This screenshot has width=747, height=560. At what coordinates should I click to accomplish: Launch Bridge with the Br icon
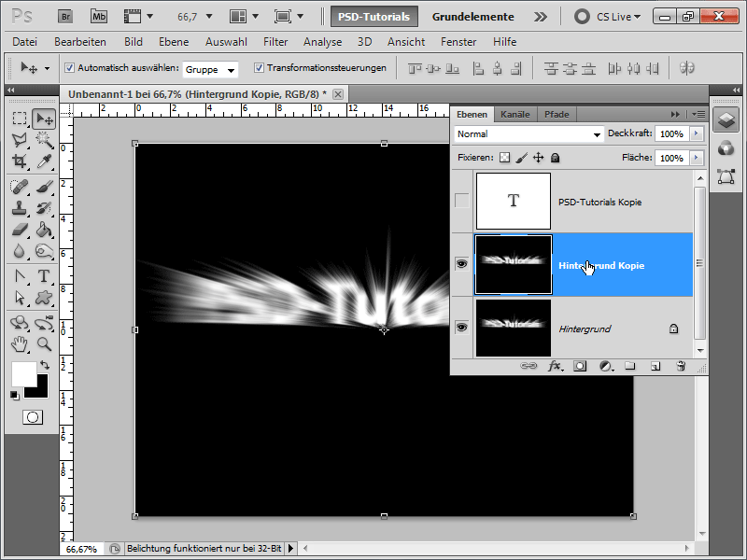pyautogui.click(x=66, y=16)
